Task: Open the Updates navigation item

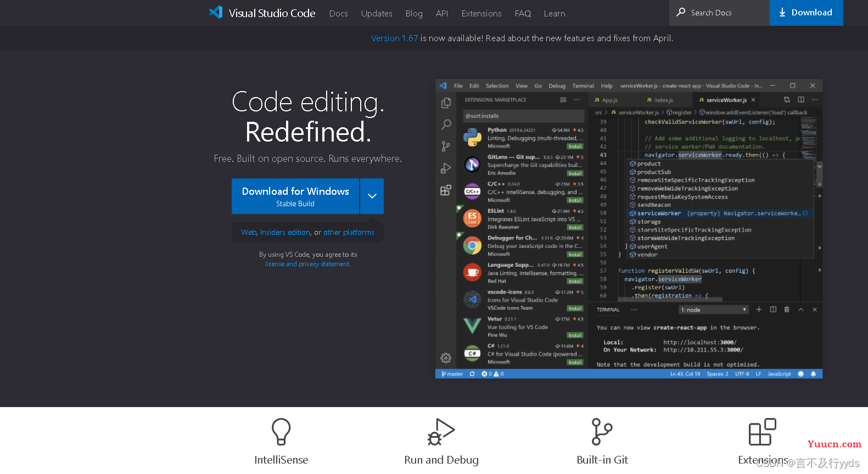Action: [x=377, y=13]
